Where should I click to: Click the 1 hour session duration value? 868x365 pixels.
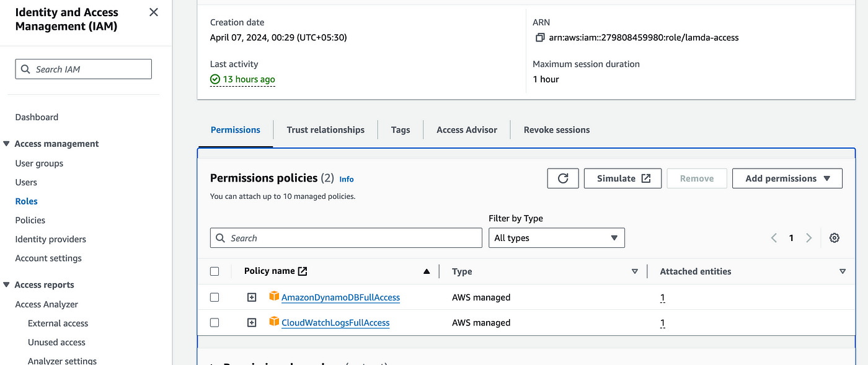pos(546,79)
